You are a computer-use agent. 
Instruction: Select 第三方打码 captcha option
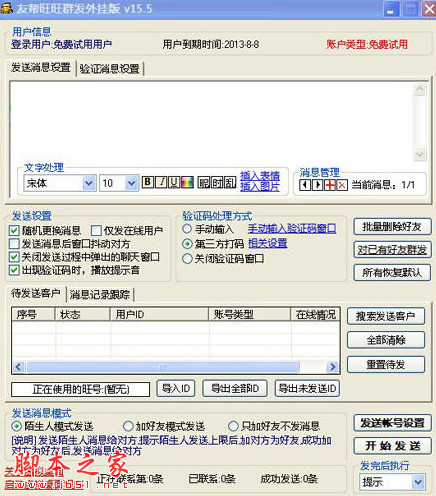tap(187, 244)
